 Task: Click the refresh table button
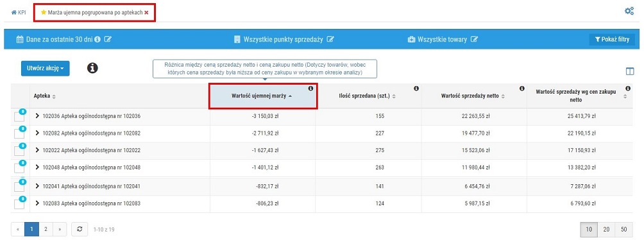(80, 229)
